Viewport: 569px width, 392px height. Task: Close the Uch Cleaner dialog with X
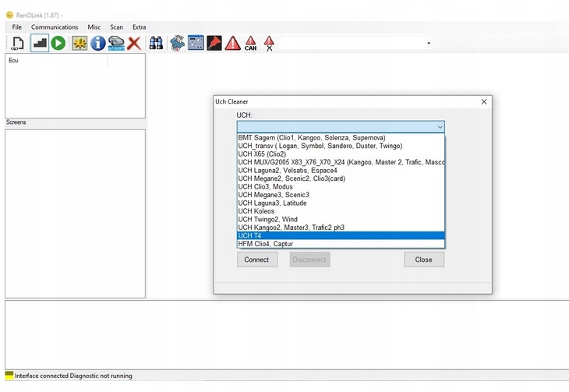484,101
